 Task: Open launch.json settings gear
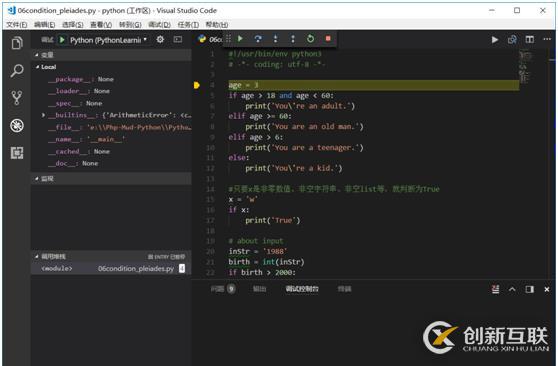pyautogui.click(x=160, y=39)
